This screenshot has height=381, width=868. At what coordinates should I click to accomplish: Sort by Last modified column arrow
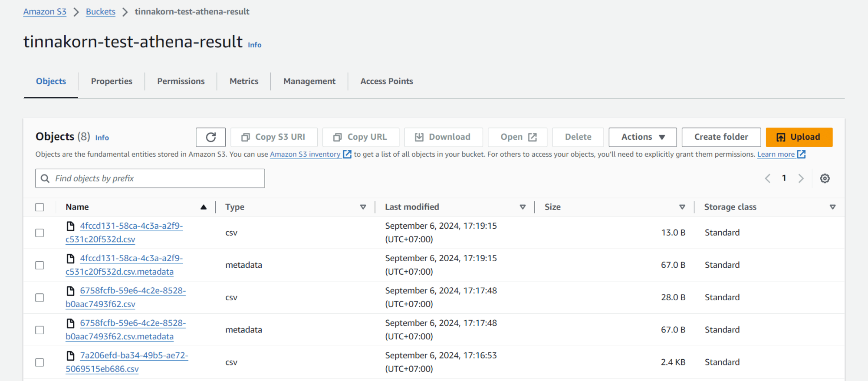[x=523, y=207]
